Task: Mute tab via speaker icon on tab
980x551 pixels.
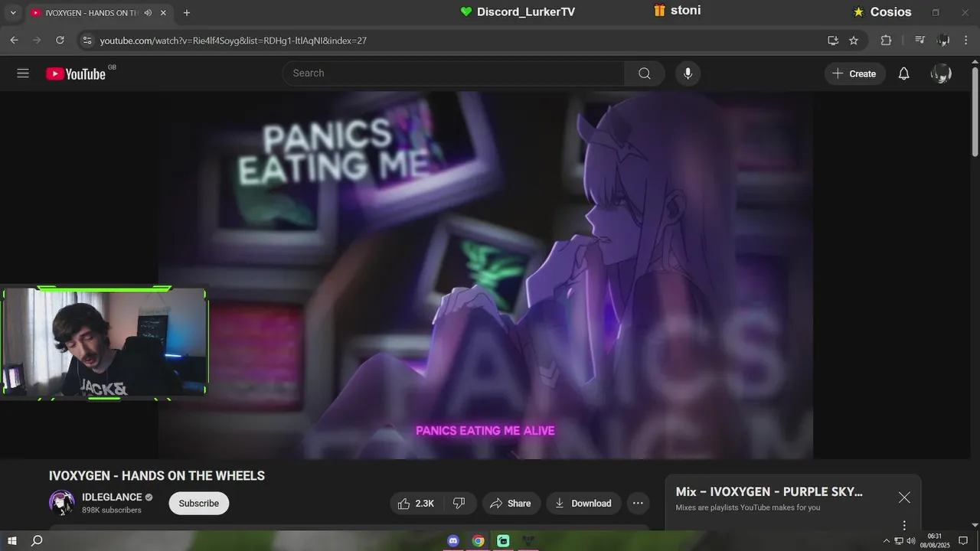Action: [x=148, y=13]
